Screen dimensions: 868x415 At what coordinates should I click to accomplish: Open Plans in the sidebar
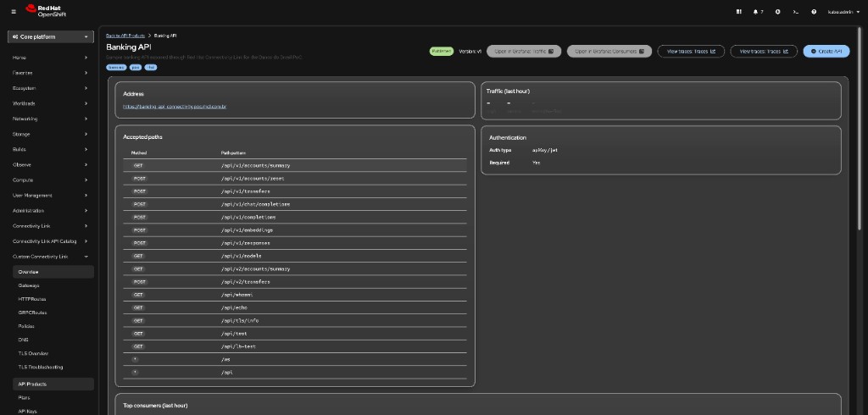[53, 398]
